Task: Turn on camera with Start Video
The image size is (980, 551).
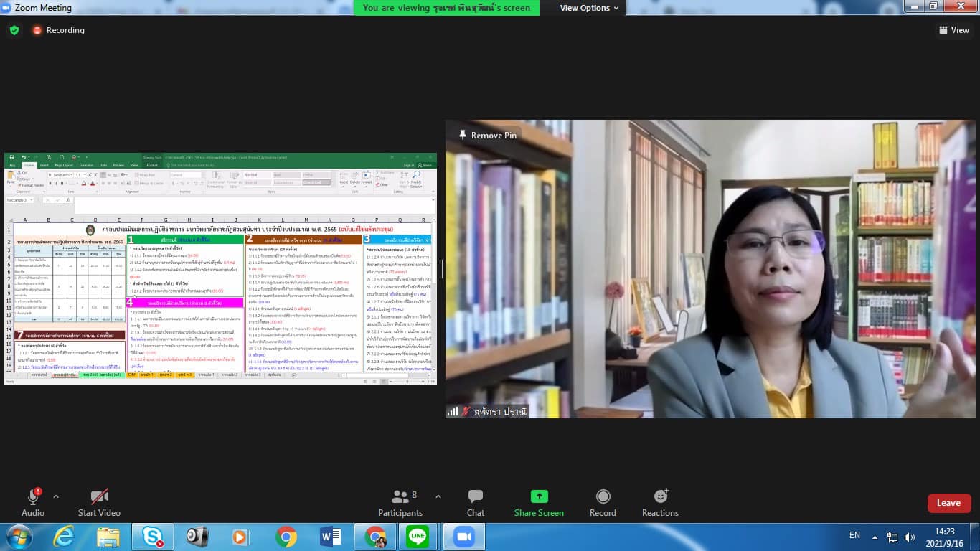Action: (x=99, y=496)
